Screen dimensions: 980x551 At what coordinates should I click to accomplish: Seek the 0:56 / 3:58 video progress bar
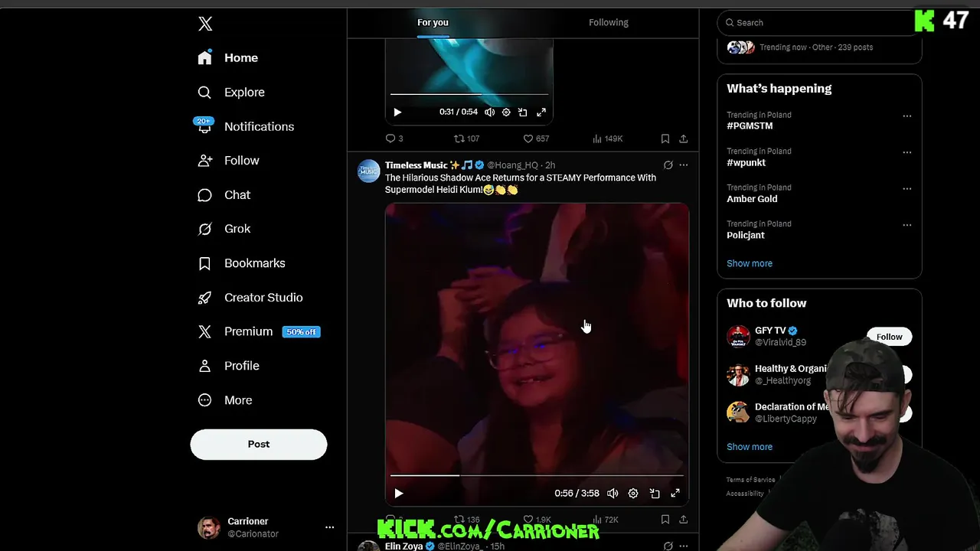point(537,476)
